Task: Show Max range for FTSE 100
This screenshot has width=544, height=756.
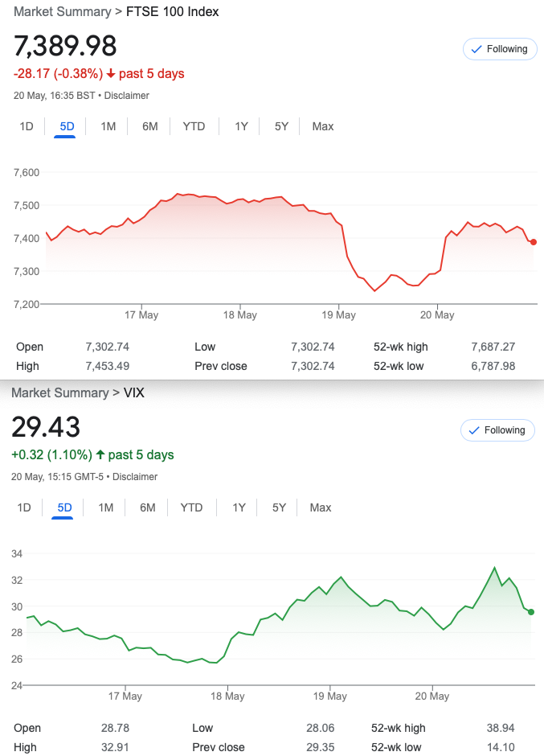Action: [x=323, y=127]
